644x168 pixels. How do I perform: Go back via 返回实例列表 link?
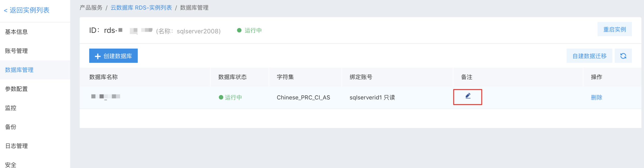tap(27, 10)
